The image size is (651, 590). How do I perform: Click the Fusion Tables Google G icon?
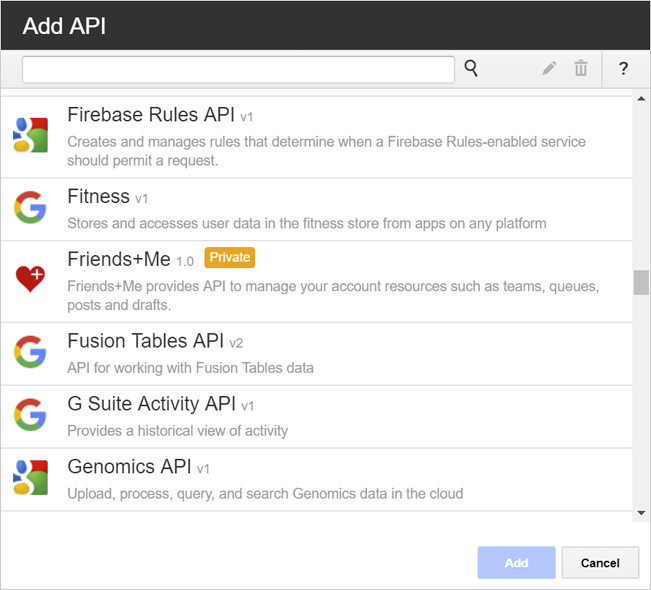pos(30,352)
